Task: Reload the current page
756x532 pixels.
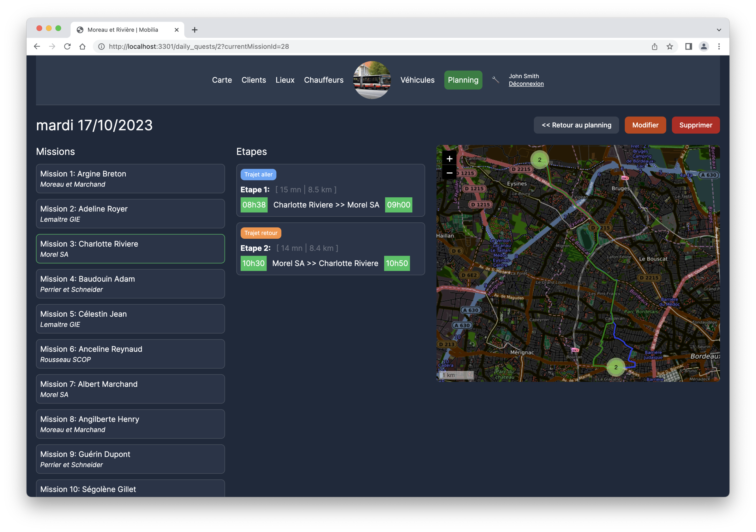Action: point(68,46)
